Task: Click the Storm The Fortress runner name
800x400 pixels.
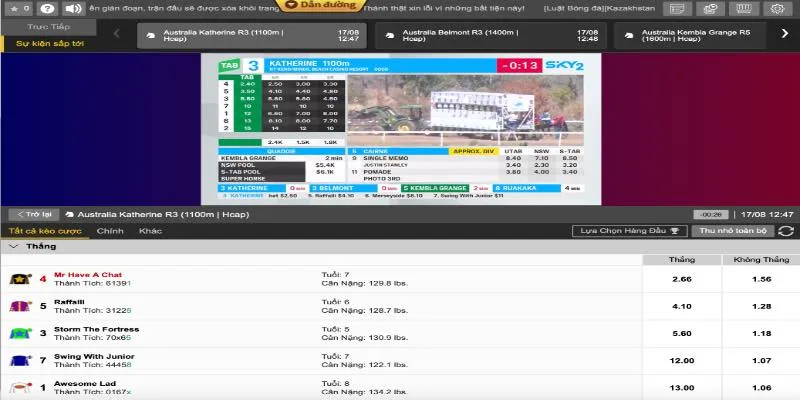Action: click(96, 329)
